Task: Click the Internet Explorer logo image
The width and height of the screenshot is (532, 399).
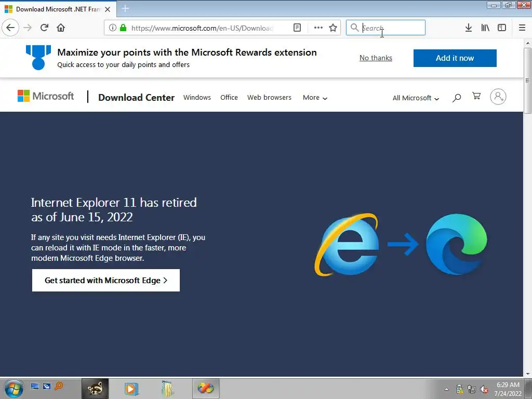Action: (347, 244)
